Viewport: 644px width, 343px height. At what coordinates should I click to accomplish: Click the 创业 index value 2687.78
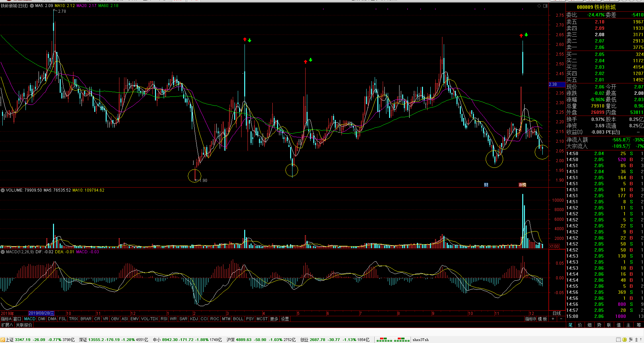pyautogui.click(x=317, y=340)
